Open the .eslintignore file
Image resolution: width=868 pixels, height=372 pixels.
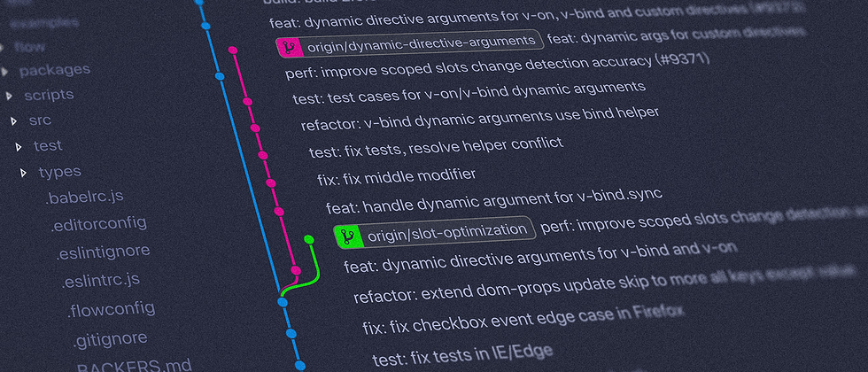(103, 252)
